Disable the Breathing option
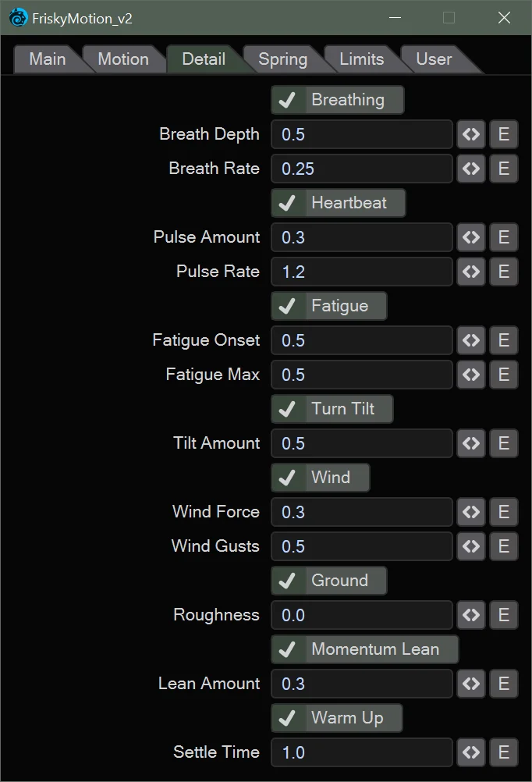This screenshot has height=782, width=532. coord(337,100)
